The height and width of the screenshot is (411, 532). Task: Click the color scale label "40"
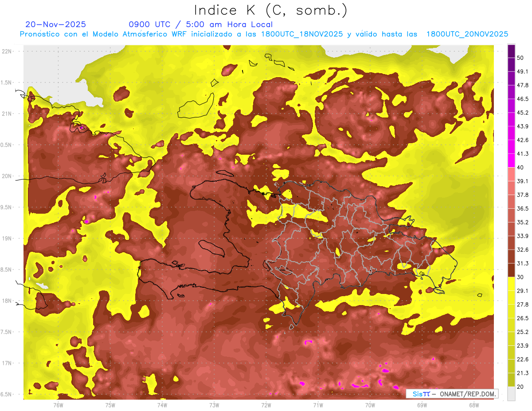[521, 168]
